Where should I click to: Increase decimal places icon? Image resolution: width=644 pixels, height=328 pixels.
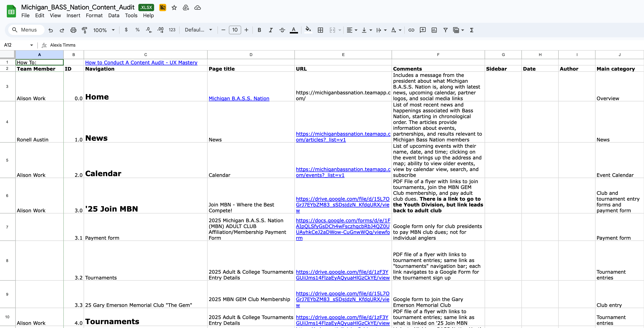pos(160,30)
